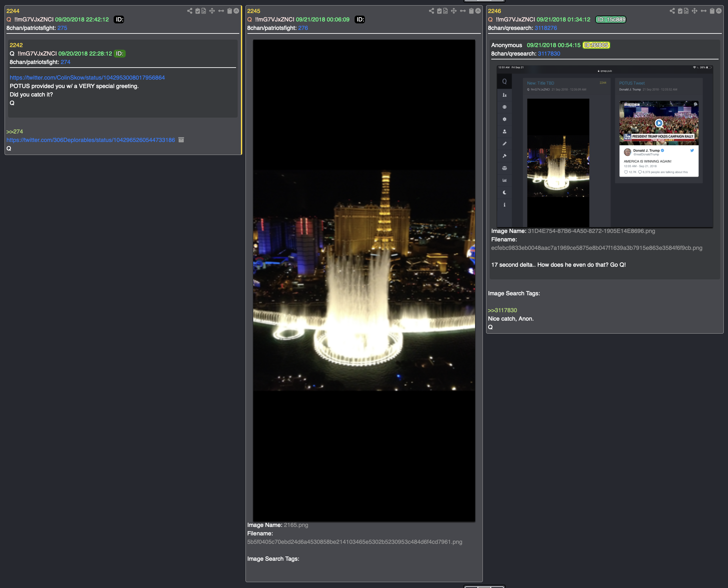Click timestamp 09/21/2018 01:34:12

point(563,19)
